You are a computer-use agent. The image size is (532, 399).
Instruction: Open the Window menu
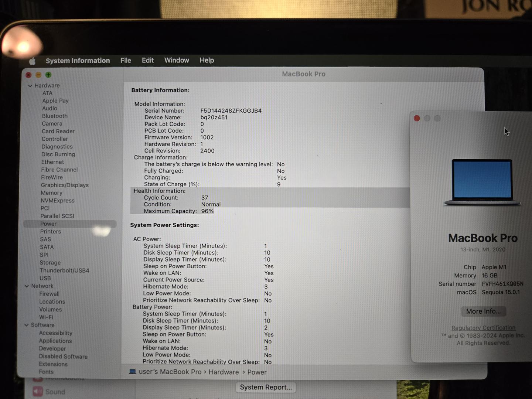177,60
